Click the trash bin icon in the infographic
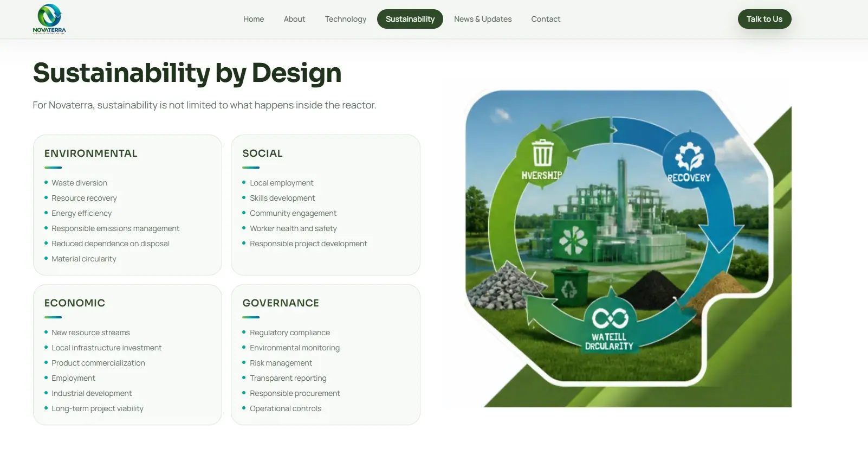The image size is (868, 467). click(542, 152)
